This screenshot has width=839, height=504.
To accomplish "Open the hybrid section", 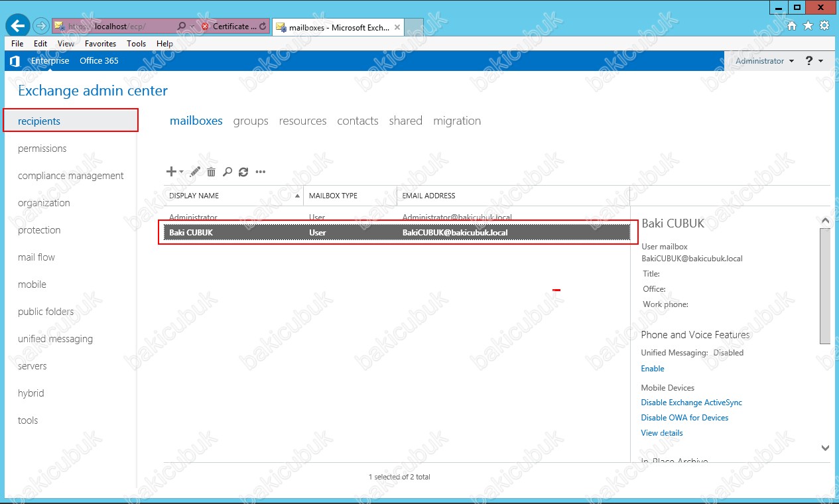I will click(31, 393).
